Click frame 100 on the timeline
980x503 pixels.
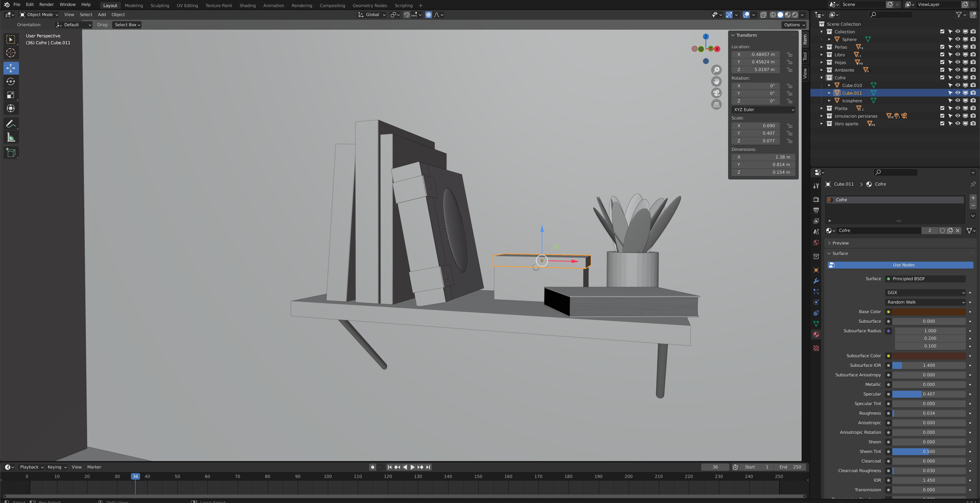coord(327,476)
